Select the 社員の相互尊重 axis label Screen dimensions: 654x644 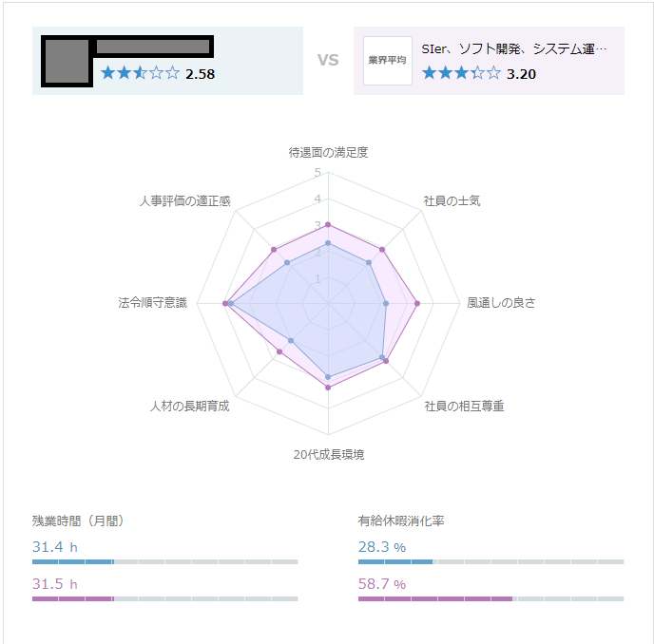(464, 407)
